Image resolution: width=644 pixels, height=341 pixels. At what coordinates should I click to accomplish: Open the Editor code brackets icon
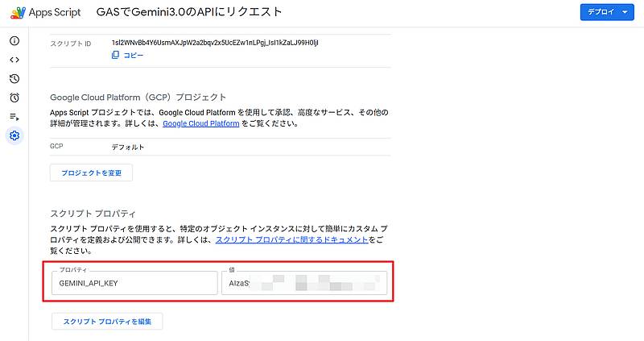(x=14, y=60)
